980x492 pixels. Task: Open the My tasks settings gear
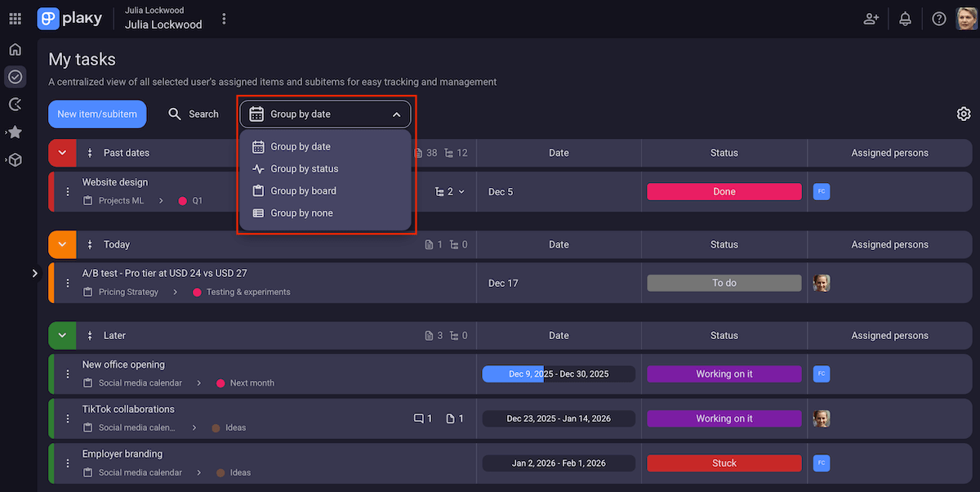[x=963, y=114]
